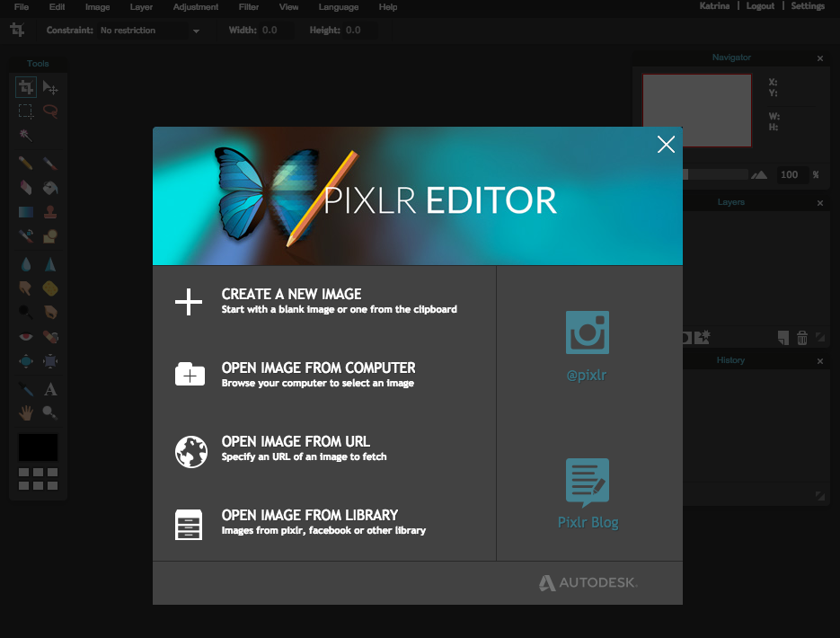Click the Navigator zoom slider track
Screen dimensions: 840x638
coord(714,174)
